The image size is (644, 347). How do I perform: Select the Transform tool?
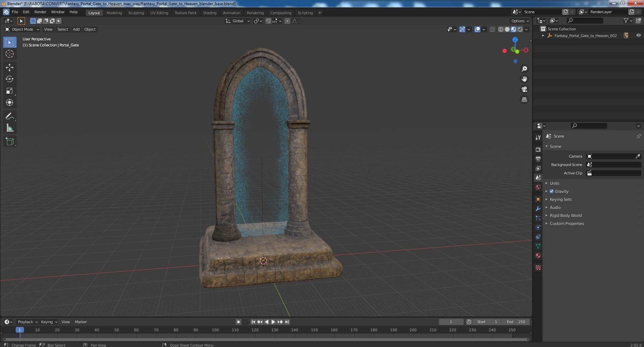(x=9, y=102)
